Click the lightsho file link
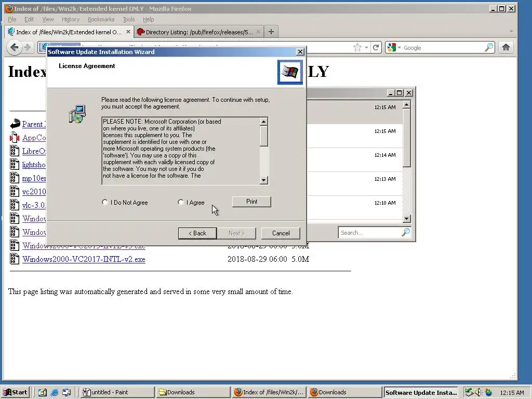This screenshot has width=532, height=399. 34,165
